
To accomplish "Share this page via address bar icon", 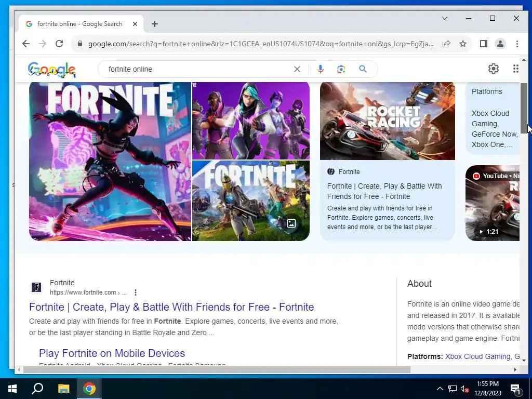I will pyautogui.click(x=446, y=44).
